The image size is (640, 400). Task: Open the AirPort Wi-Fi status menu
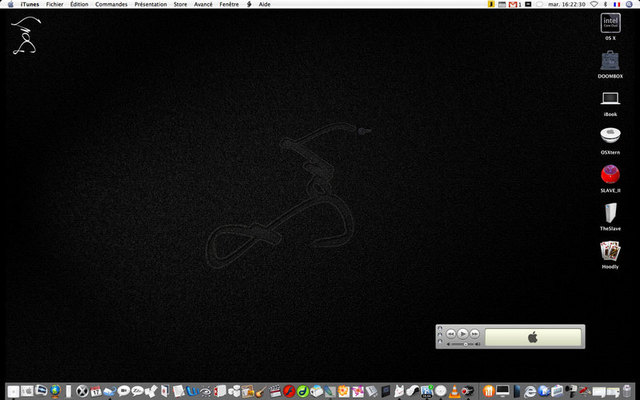tap(594, 4)
